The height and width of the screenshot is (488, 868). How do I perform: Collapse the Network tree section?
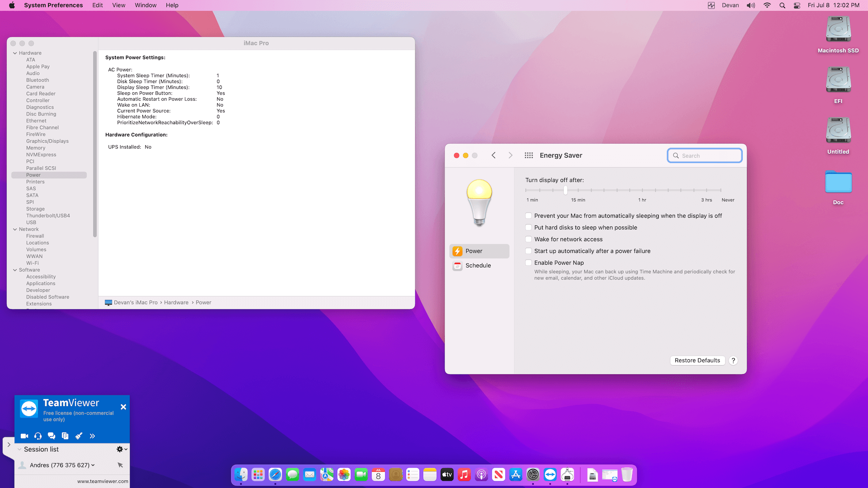click(x=15, y=229)
